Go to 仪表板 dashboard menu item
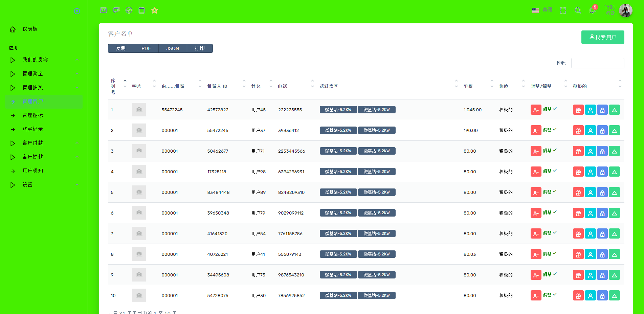Image resolution: width=644 pixels, height=314 pixels. [30, 29]
